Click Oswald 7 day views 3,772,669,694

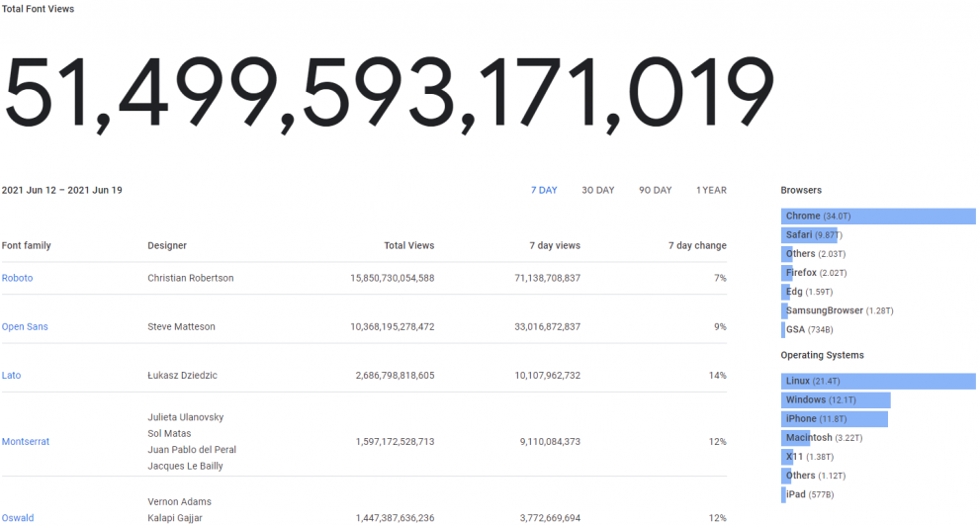[550, 518]
